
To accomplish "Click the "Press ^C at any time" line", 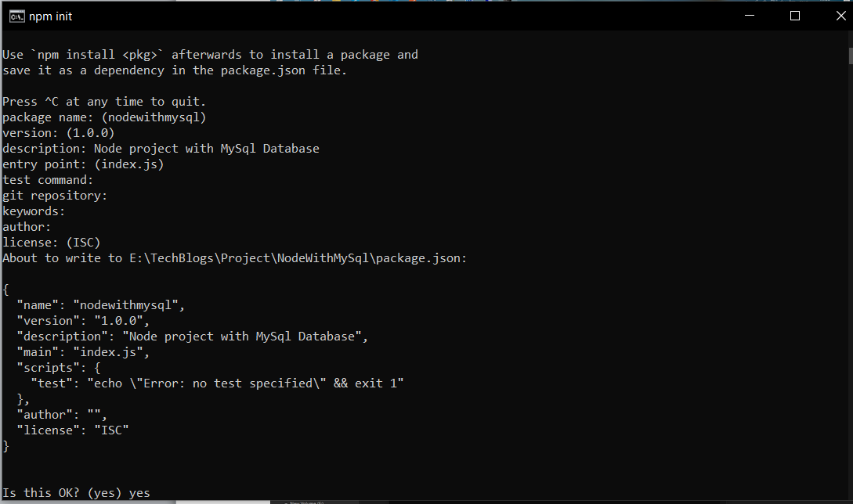I will click(104, 102).
